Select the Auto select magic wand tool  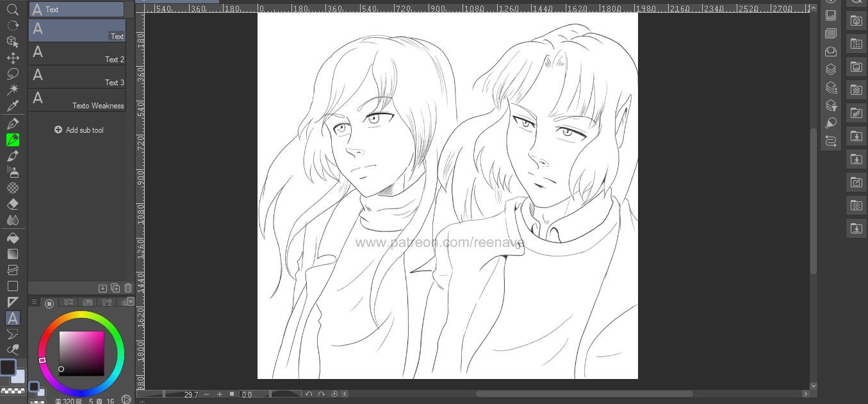(12, 90)
